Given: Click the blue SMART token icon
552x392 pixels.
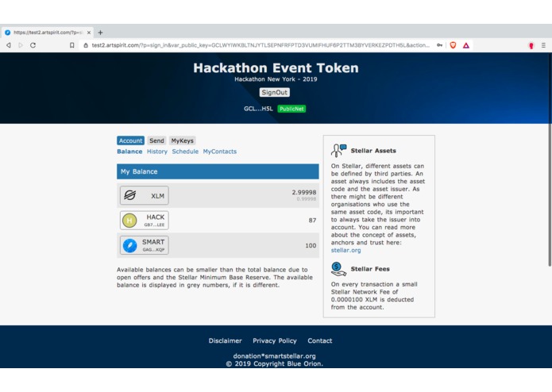Looking at the screenshot, I should [x=129, y=245].
